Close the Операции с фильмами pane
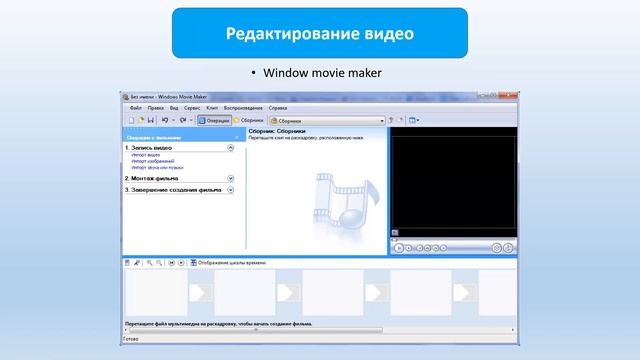The height and width of the screenshot is (360, 640). click(x=237, y=138)
